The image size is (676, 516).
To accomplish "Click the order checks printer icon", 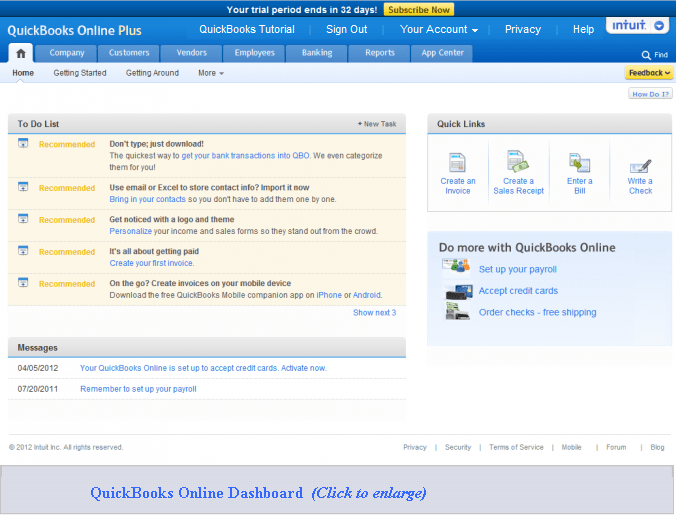I will coord(457,311).
